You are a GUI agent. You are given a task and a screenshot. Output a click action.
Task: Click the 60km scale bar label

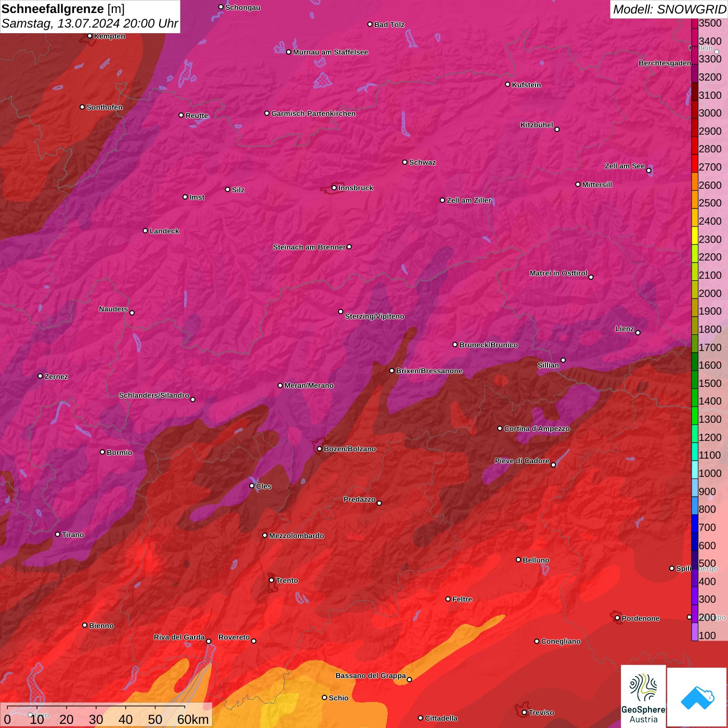point(193,719)
